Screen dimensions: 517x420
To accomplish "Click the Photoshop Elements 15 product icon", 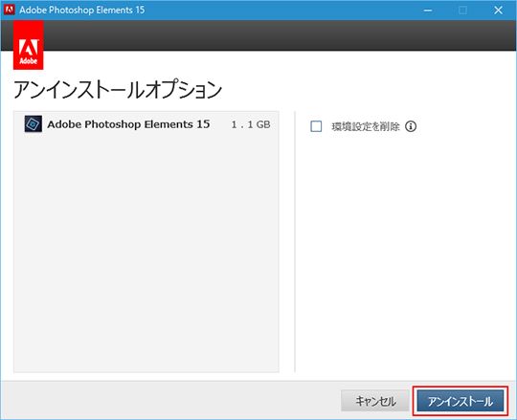I will (34, 123).
